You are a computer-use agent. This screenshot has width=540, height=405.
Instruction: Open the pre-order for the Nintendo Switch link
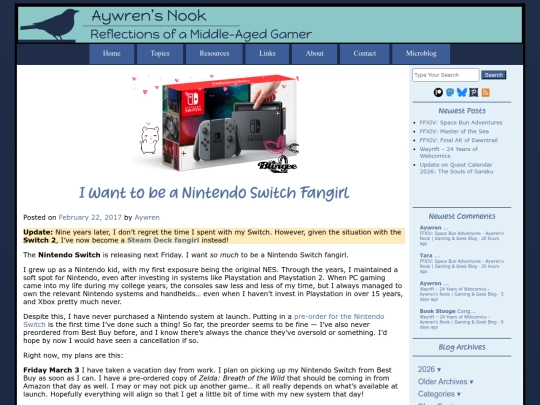pos(204,320)
